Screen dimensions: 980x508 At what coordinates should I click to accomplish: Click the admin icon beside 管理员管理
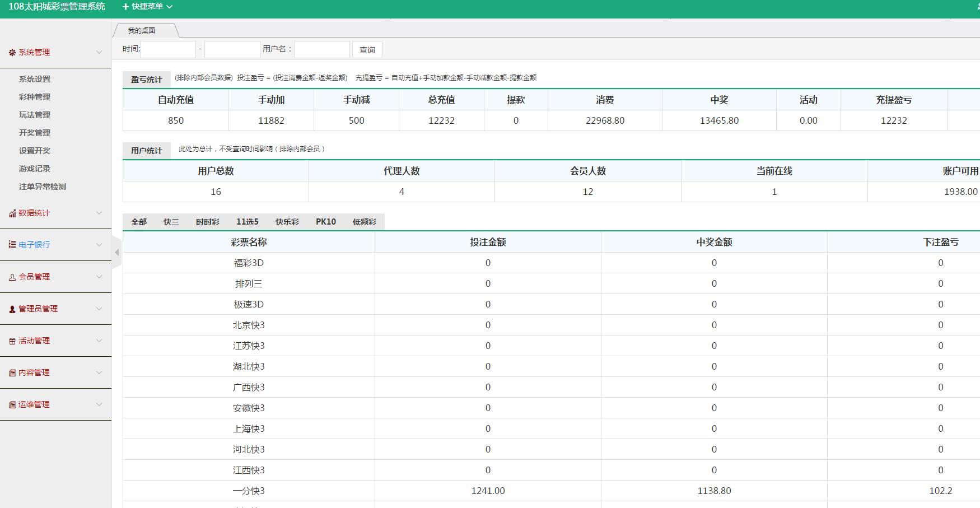pos(12,309)
